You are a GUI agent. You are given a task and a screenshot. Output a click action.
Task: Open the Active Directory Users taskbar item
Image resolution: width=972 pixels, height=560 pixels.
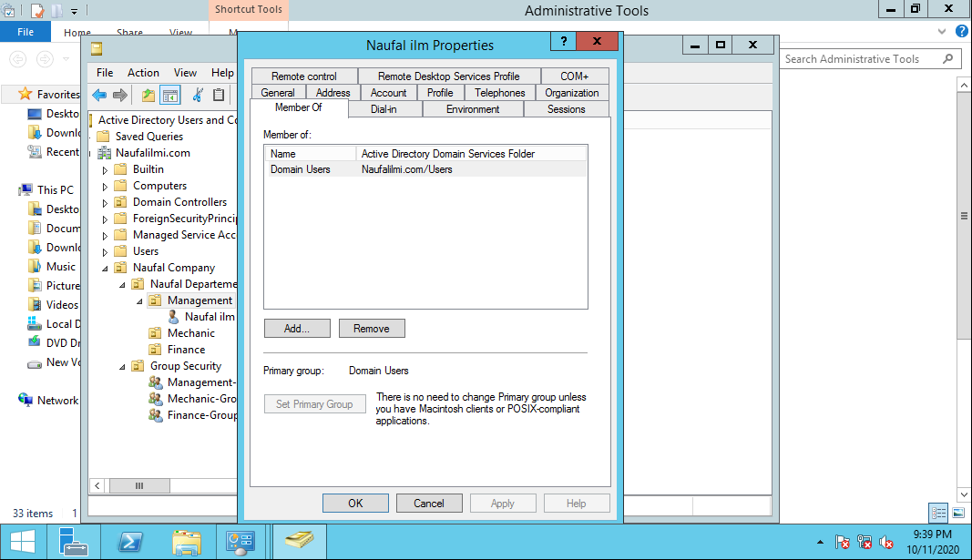coord(300,542)
